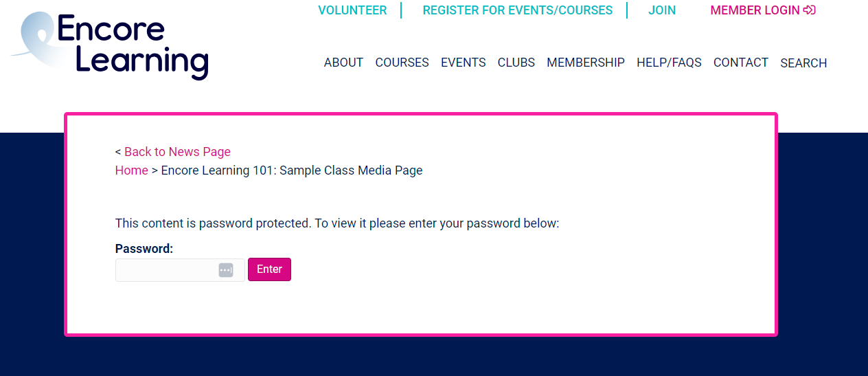Screen dimensions: 868x376
Task: Open Register for Events/Courses
Action: pyautogui.click(x=517, y=10)
